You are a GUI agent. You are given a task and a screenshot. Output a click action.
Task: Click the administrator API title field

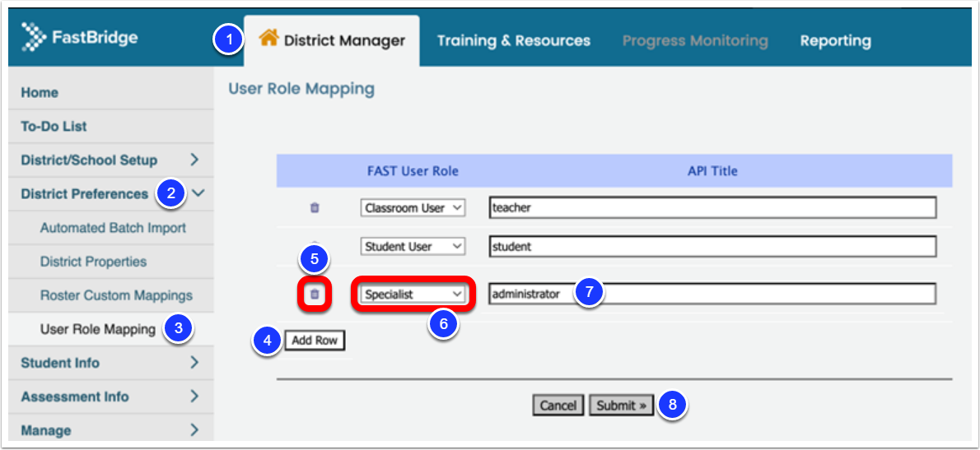click(712, 294)
